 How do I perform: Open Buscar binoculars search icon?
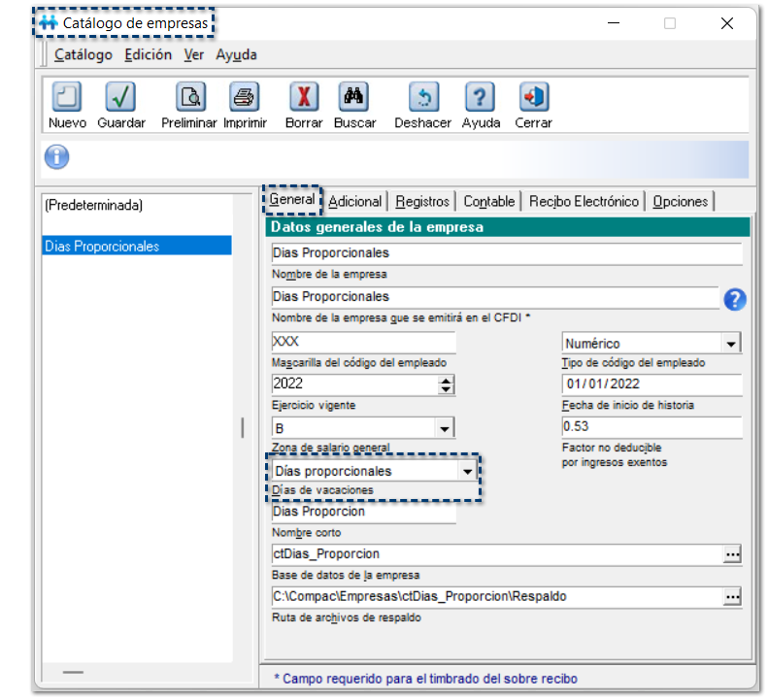click(353, 98)
